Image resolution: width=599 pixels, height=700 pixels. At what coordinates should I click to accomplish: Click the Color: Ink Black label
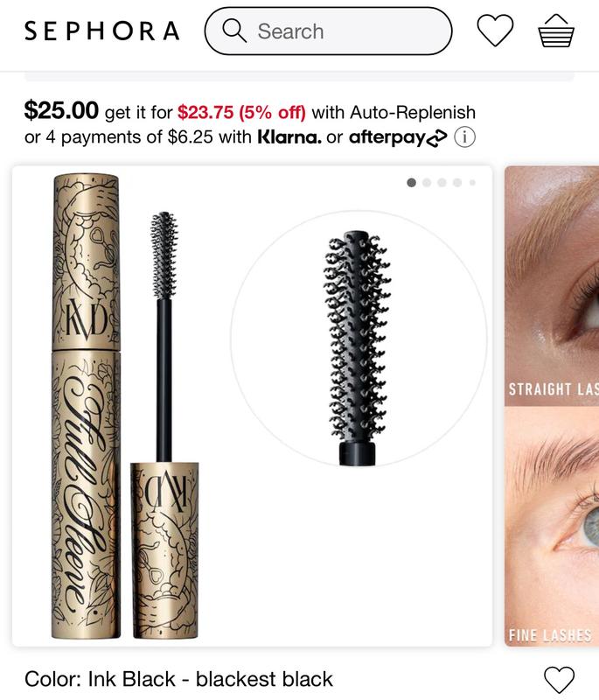tap(178, 680)
